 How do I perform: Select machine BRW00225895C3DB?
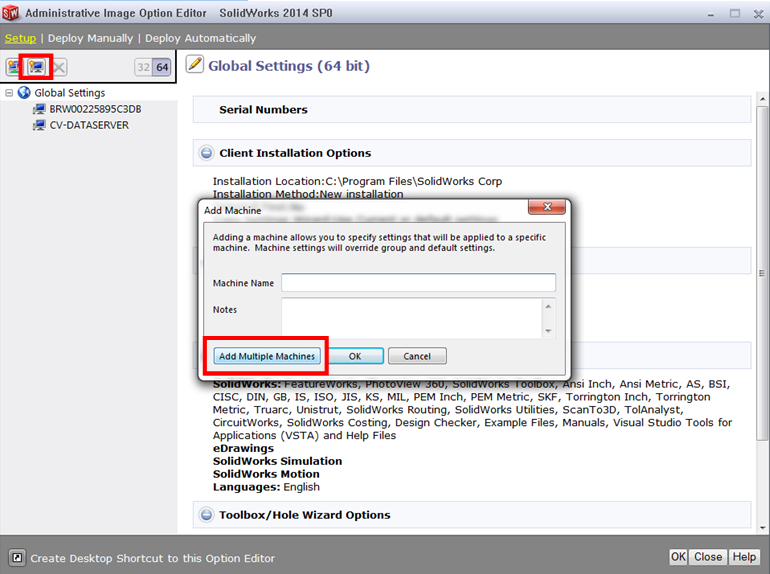(x=95, y=109)
